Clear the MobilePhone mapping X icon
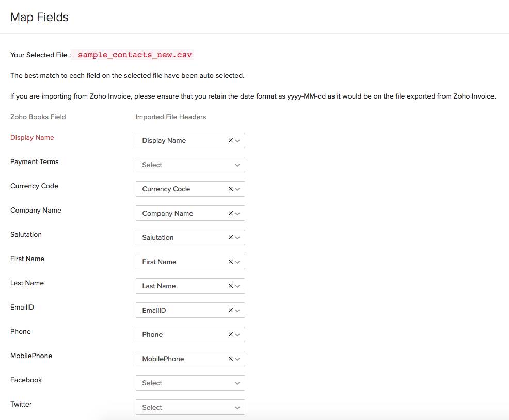 pyautogui.click(x=231, y=359)
